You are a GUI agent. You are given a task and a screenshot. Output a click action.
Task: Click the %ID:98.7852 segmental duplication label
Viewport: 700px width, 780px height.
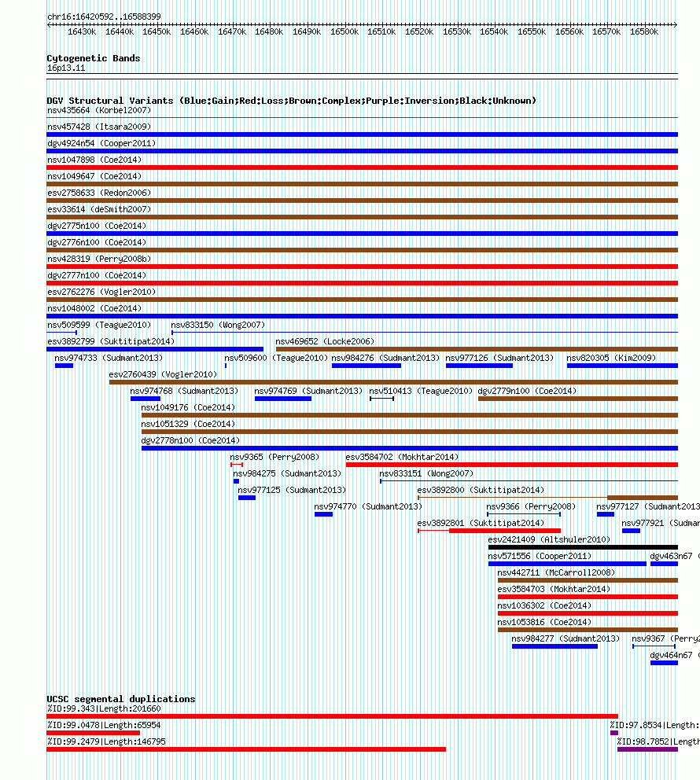coord(658,741)
